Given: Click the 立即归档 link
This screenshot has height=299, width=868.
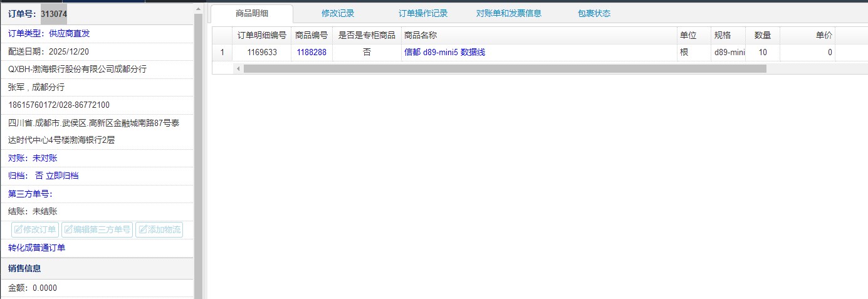Looking at the screenshot, I should tap(62, 176).
